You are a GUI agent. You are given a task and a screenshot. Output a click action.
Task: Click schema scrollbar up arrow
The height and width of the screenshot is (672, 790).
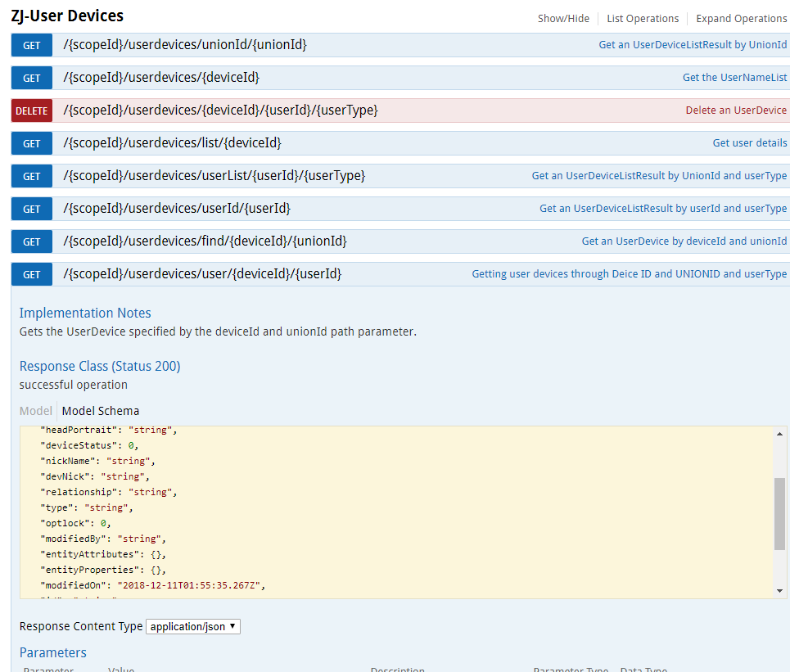(x=779, y=434)
